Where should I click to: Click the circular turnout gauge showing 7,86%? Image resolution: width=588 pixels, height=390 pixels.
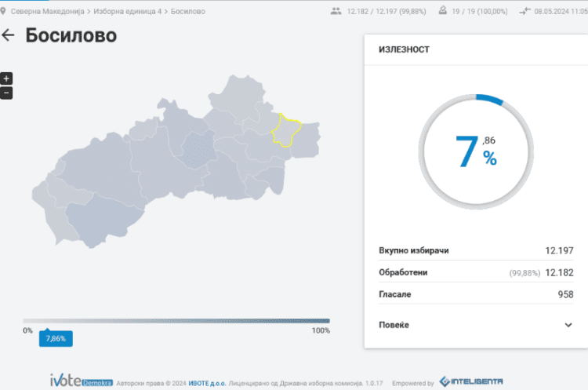tap(476, 151)
